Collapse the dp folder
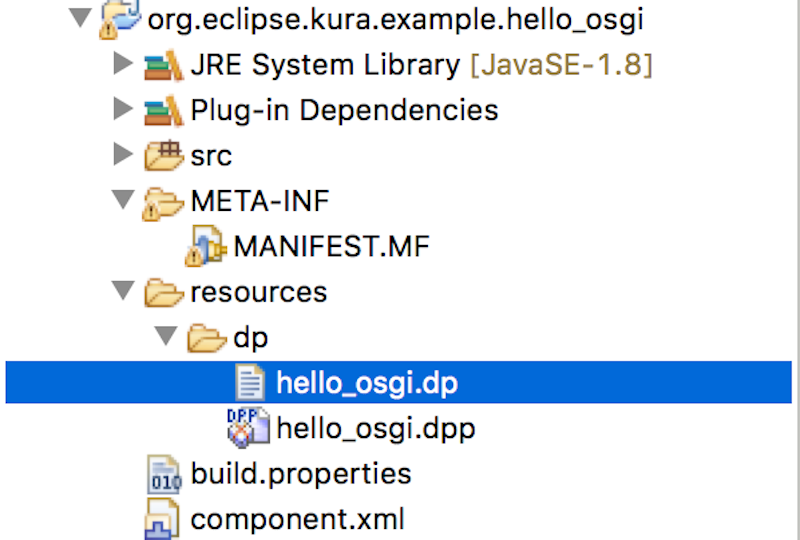Screen dimensions: 800x540 click(166, 336)
